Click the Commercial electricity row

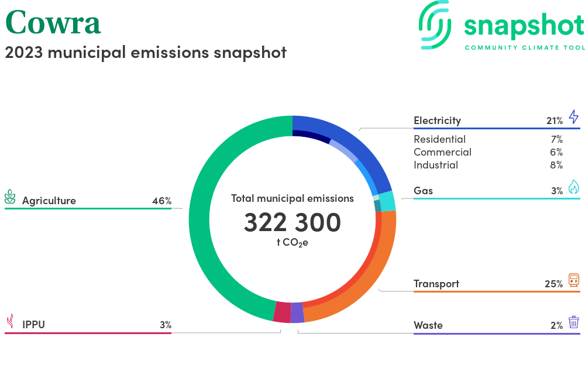pos(442,152)
